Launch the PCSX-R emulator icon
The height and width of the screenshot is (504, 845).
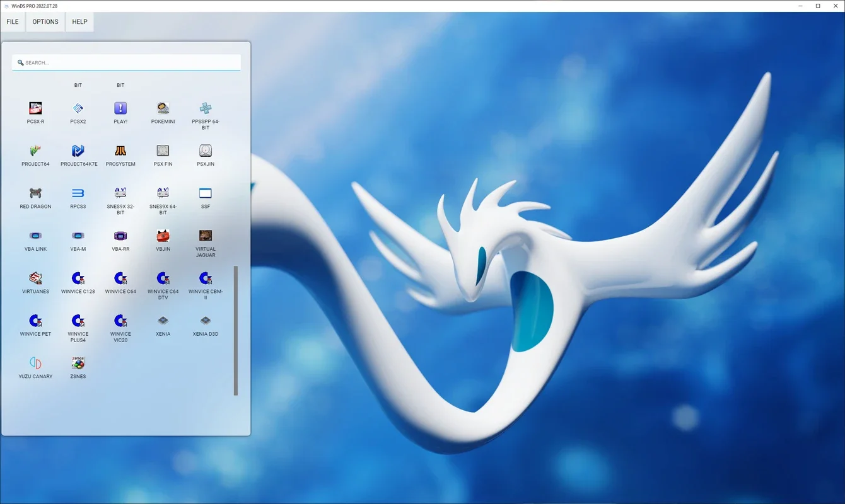pos(35,108)
